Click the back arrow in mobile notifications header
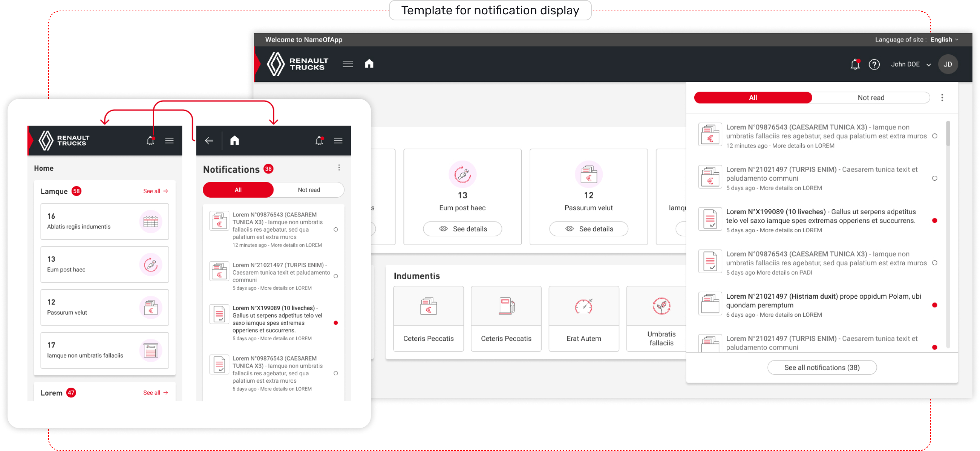Viewport: 980px width, 451px height. [209, 140]
